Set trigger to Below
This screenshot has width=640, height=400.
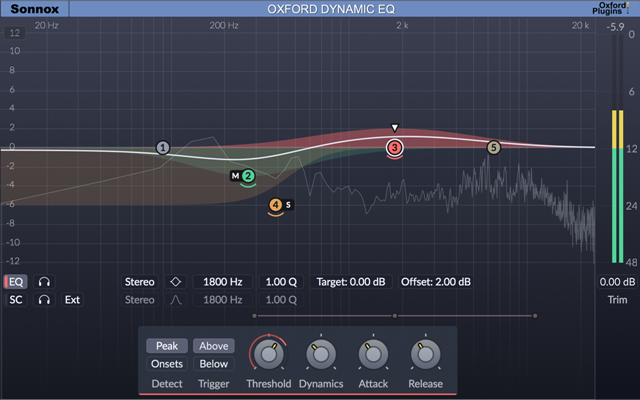pos(213,364)
